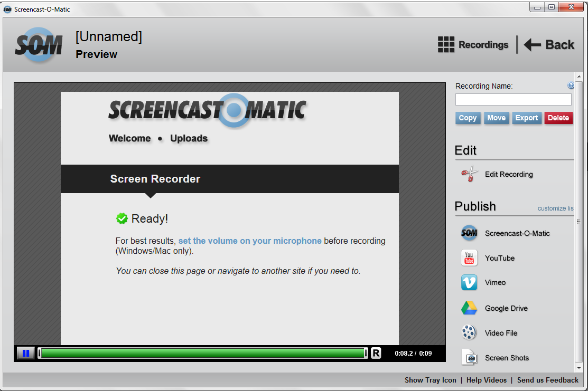588x391 pixels.
Task: Click the Google Drive icon
Action: pos(469,308)
